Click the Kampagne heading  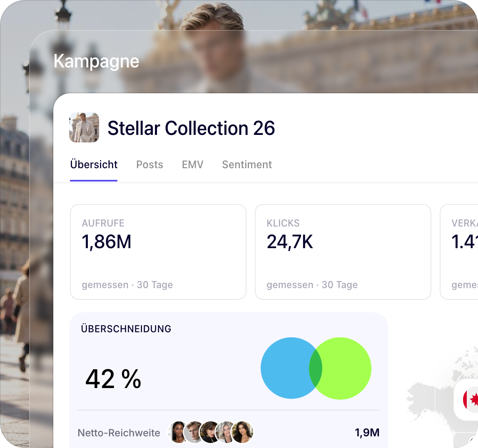pos(96,61)
